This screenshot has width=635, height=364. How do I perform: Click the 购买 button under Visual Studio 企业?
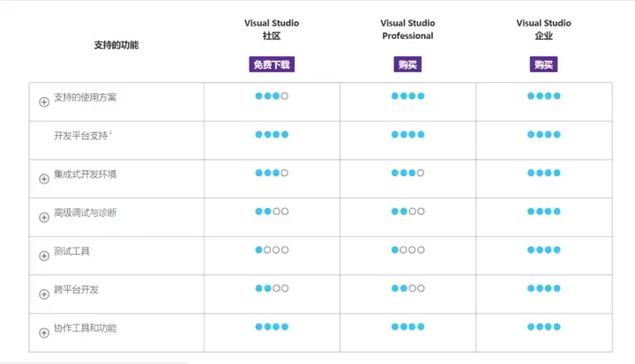coord(543,64)
